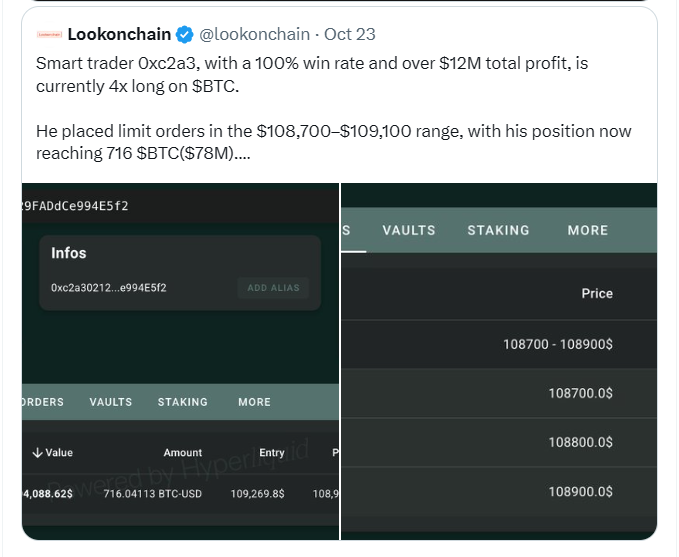The image size is (679, 557).
Task: Open the @lookonchain handle link
Action: coord(253,34)
